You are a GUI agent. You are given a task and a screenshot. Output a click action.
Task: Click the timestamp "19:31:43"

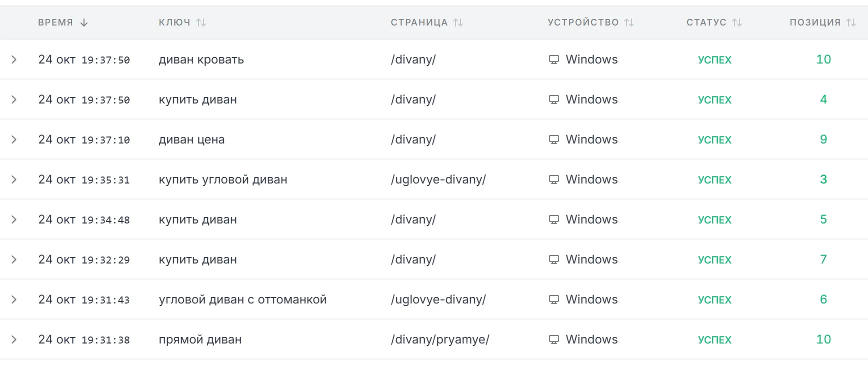(x=105, y=300)
